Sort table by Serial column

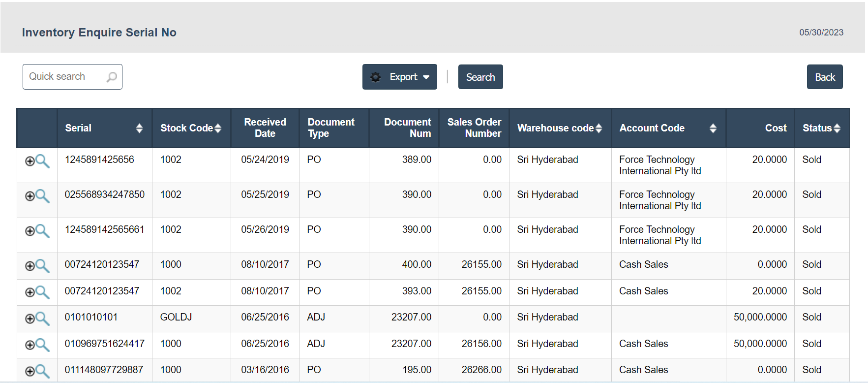[x=139, y=128]
